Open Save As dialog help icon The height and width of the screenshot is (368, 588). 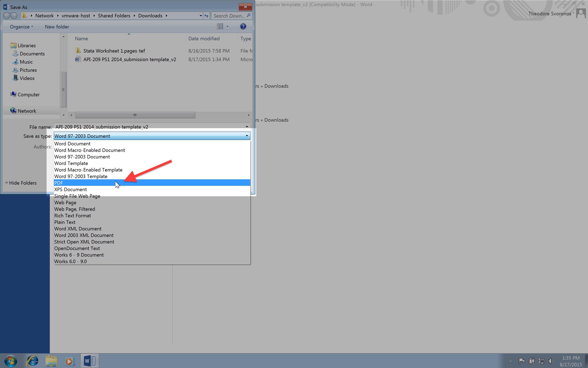(x=243, y=27)
